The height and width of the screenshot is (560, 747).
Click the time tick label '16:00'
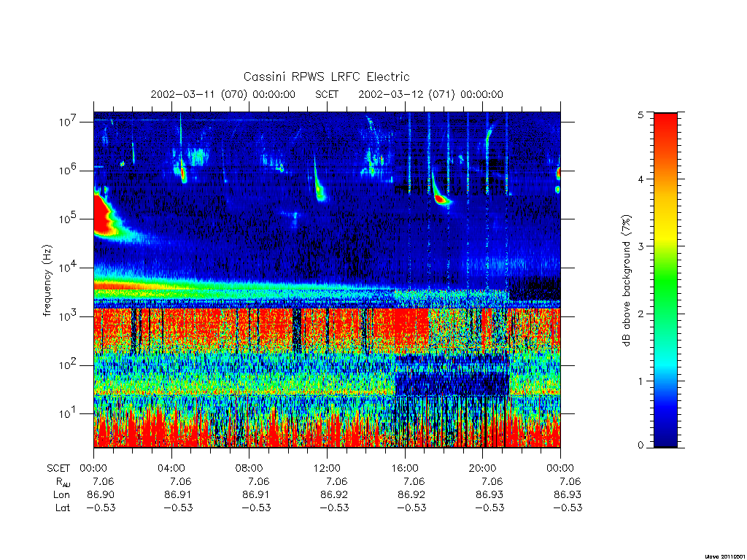coord(404,468)
